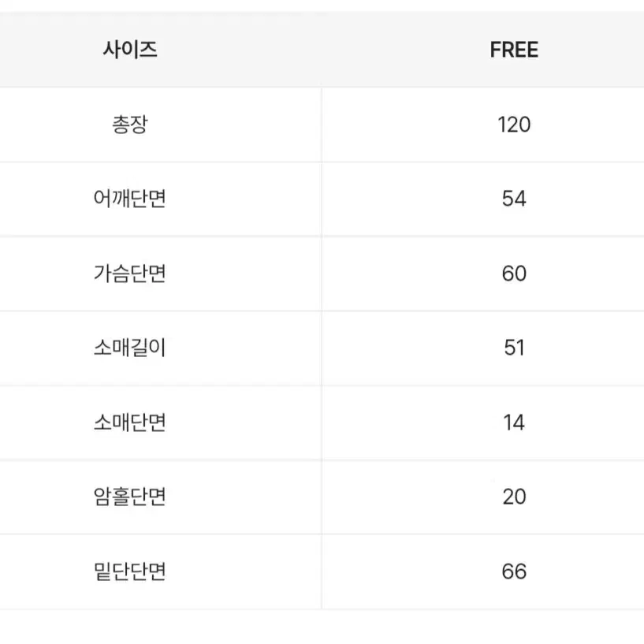The width and height of the screenshot is (644, 644).
Task: Click the 20 armhole value
Action: [514, 497]
